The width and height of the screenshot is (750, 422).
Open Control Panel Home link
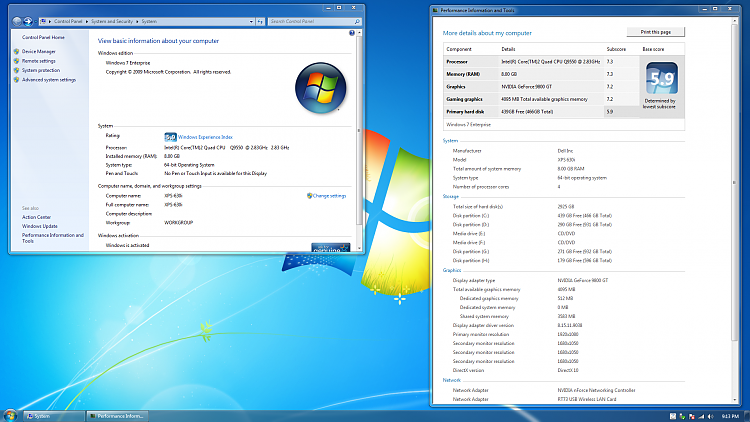click(x=43, y=37)
